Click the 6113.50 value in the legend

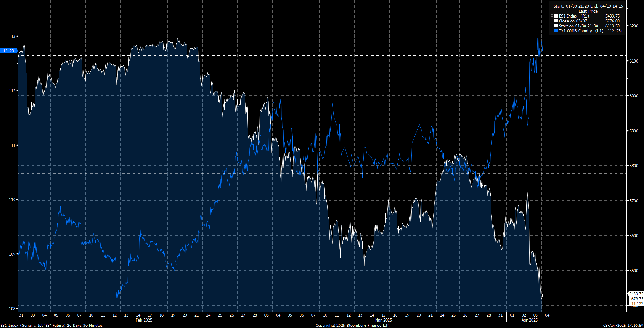[x=613, y=26]
